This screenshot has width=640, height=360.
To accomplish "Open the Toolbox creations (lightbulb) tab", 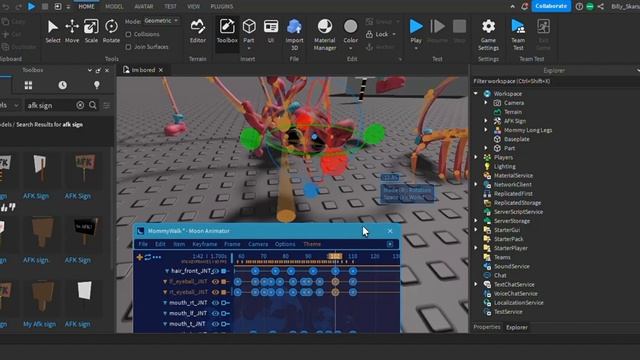I will [x=97, y=85].
